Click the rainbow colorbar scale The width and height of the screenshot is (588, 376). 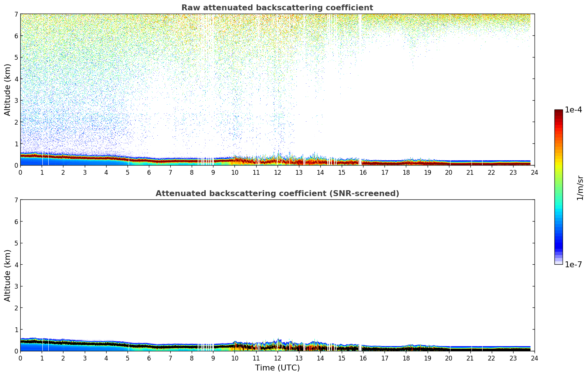tap(559, 187)
